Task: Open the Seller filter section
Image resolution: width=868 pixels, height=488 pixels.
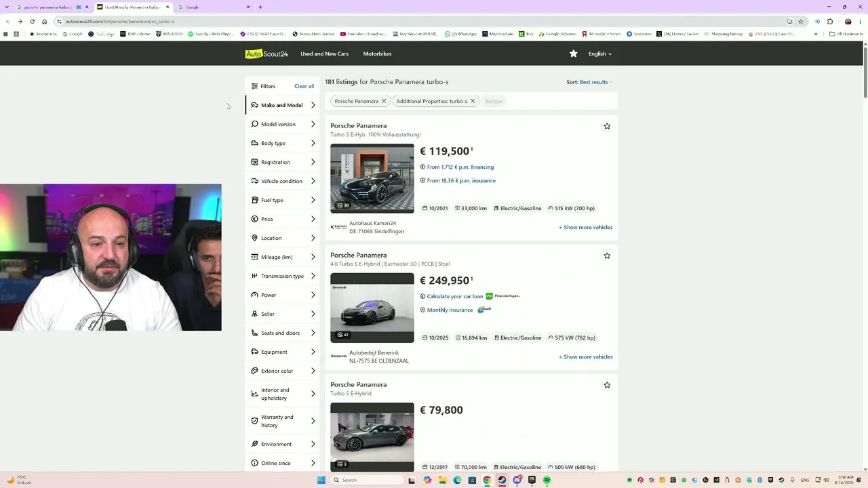Action: (x=283, y=314)
